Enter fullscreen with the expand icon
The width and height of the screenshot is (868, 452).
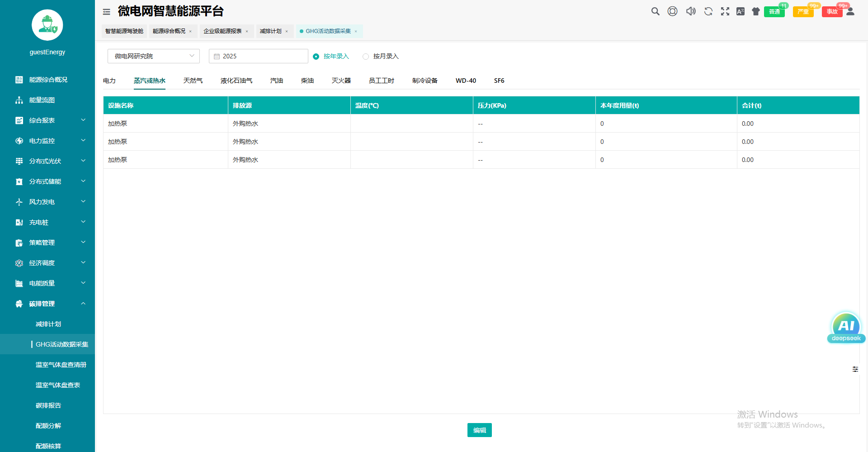(725, 11)
